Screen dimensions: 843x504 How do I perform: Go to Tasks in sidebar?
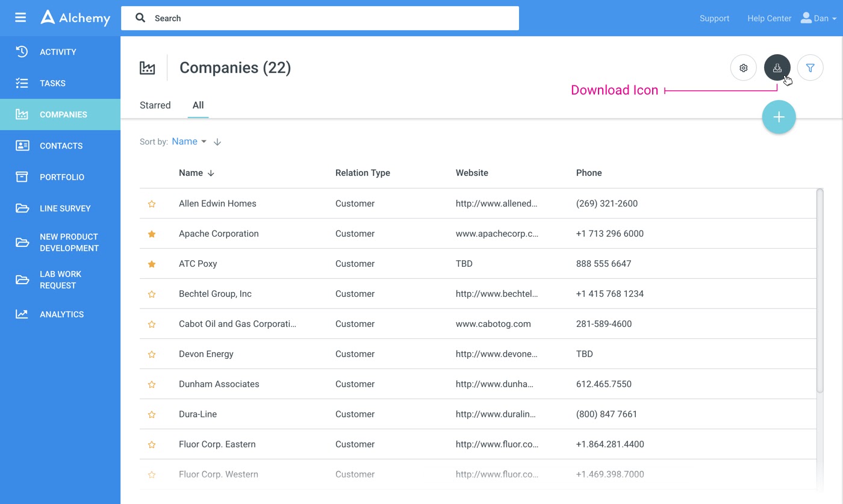(60, 83)
